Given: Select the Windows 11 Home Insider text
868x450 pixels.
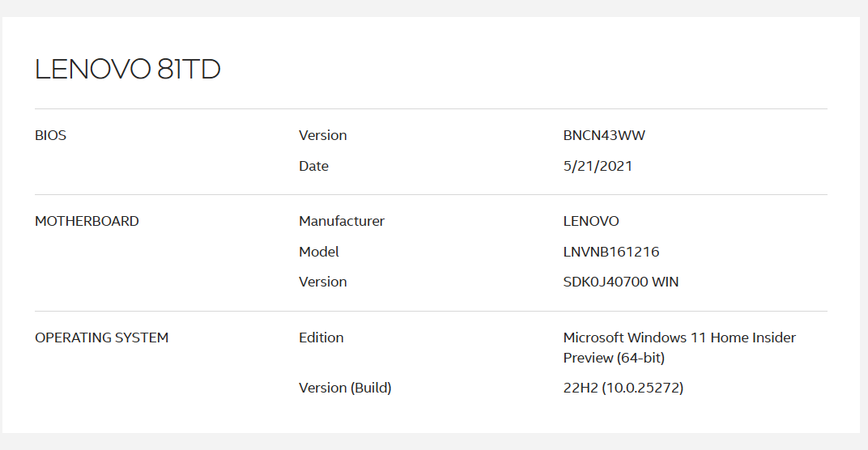Looking at the screenshot, I should (679, 337).
